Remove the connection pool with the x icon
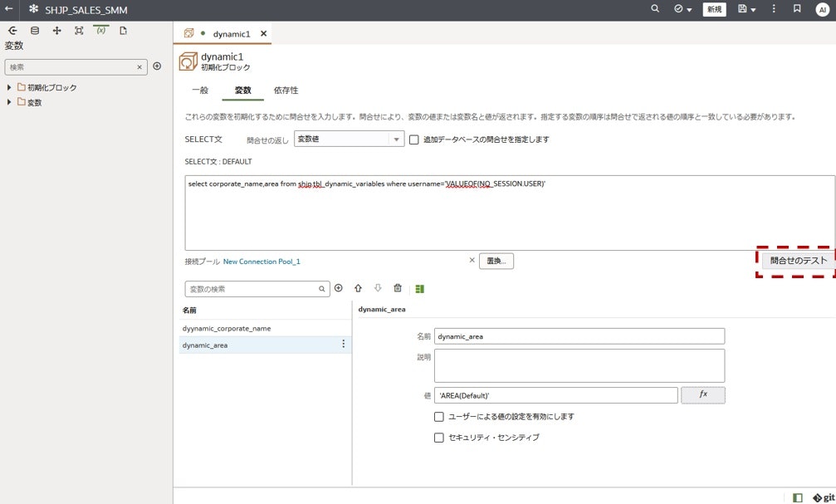 pyautogui.click(x=472, y=260)
